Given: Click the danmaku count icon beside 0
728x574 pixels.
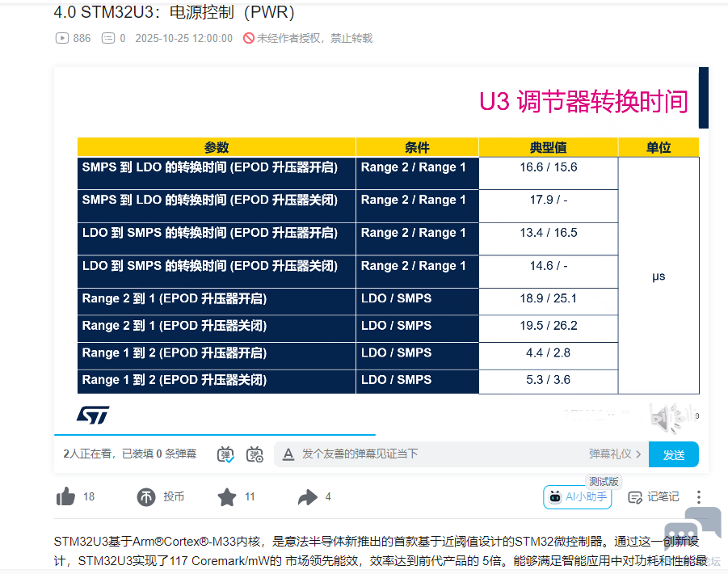Looking at the screenshot, I should tap(107, 38).
